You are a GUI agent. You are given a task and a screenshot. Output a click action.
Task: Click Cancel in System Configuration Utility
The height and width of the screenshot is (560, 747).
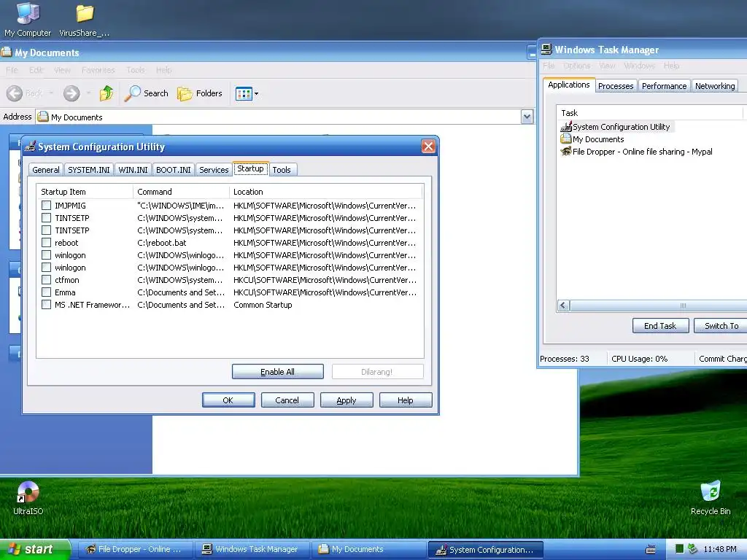(x=287, y=400)
